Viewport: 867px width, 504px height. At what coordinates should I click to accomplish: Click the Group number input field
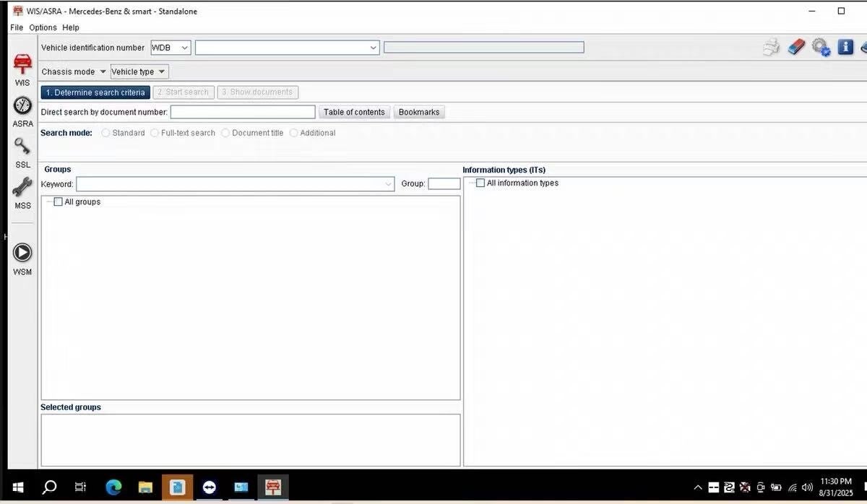tap(444, 184)
